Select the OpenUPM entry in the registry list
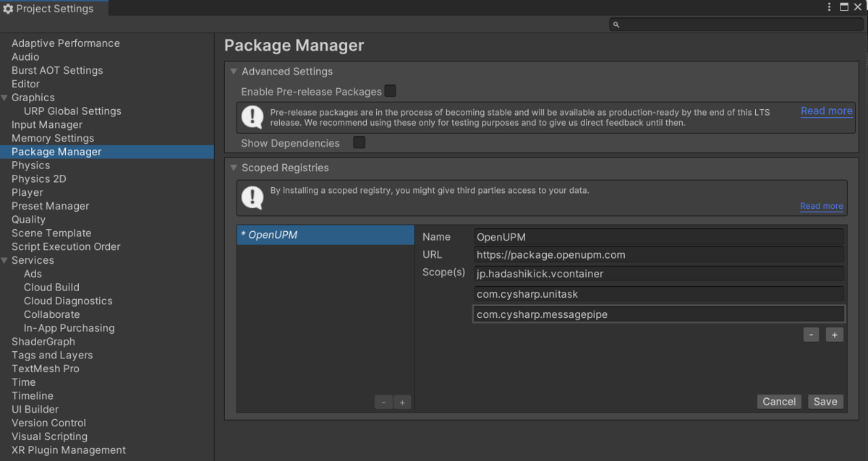The height and width of the screenshot is (461, 868). point(325,235)
